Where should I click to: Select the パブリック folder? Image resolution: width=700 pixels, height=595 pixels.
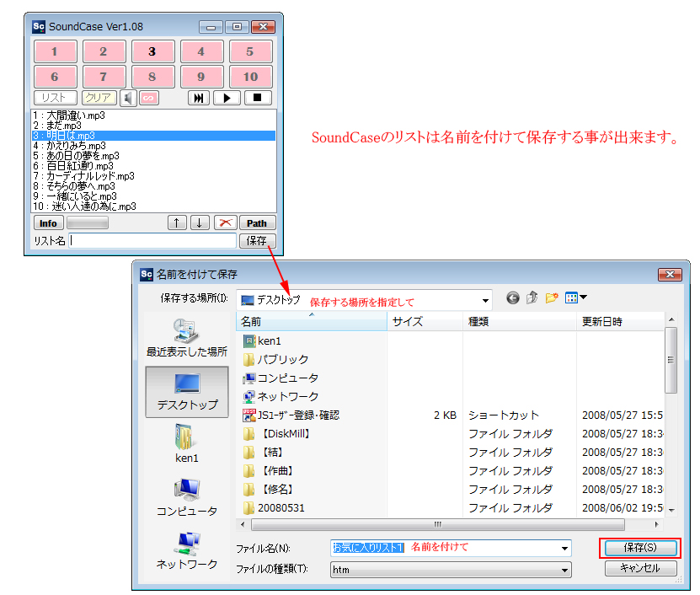coord(275,360)
